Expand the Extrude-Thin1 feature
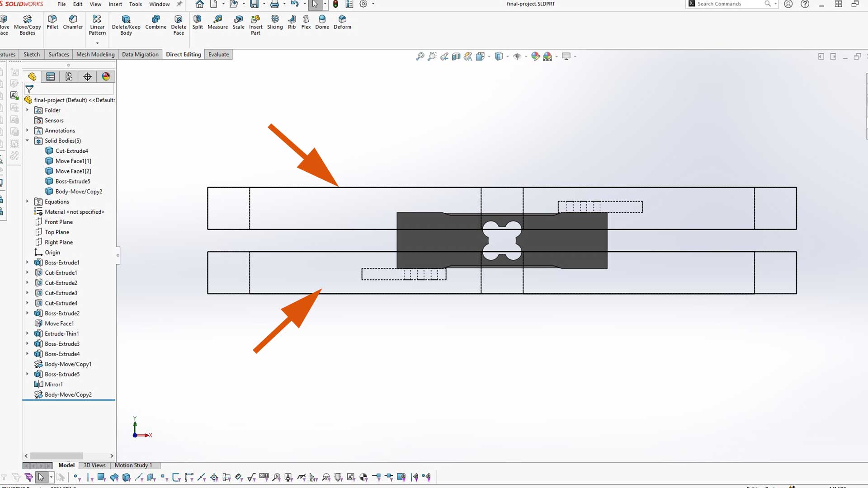The height and width of the screenshot is (488, 868). coord(27,333)
